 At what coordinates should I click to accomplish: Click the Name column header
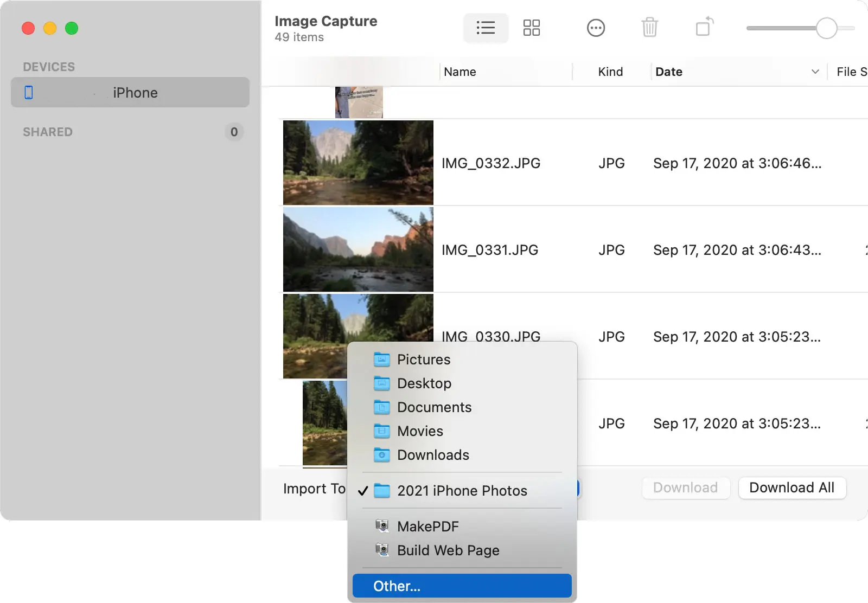point(459,72)
